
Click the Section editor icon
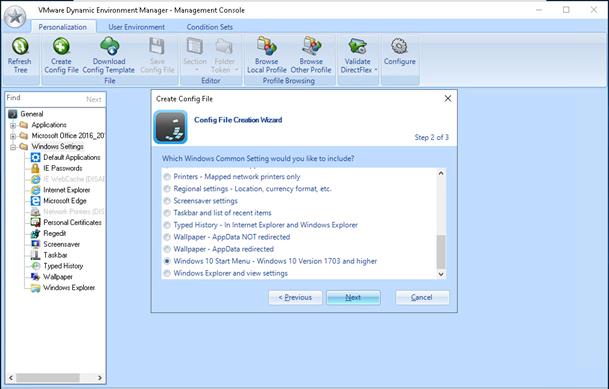195,46
